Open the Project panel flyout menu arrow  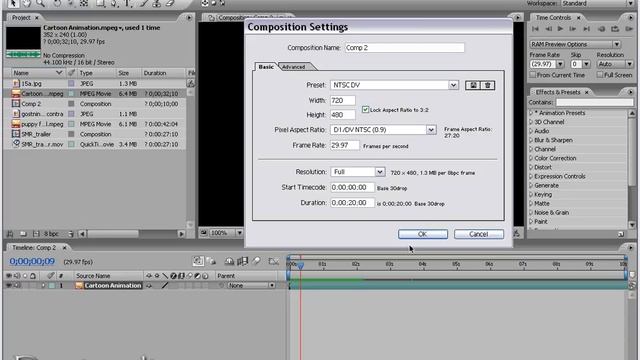tap(189, 18)
